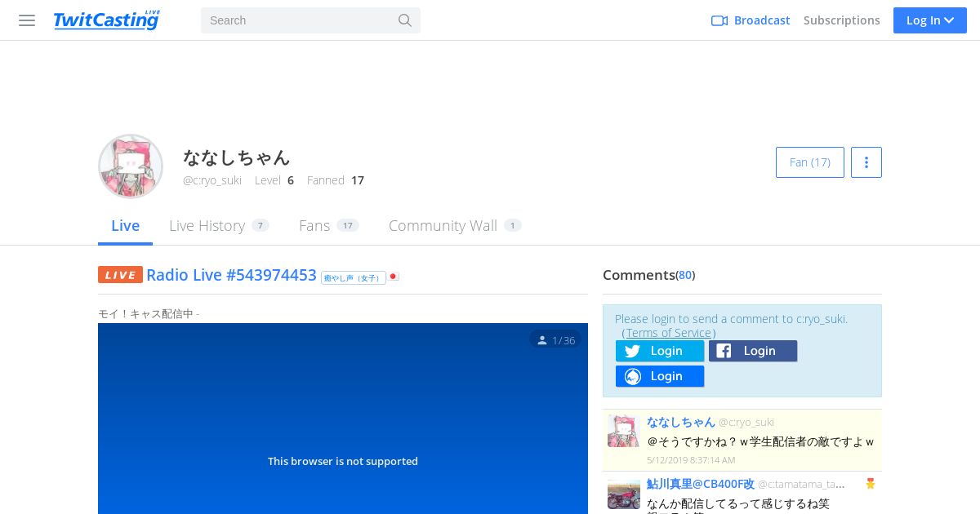The width and height of the screenshot is (980, 514).
Task: Open the Radio Live #543974453 title link
Action: 231,275
